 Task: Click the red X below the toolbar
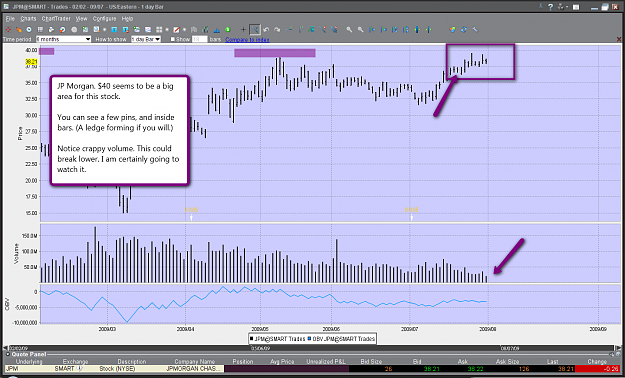(x=619, y=39)
